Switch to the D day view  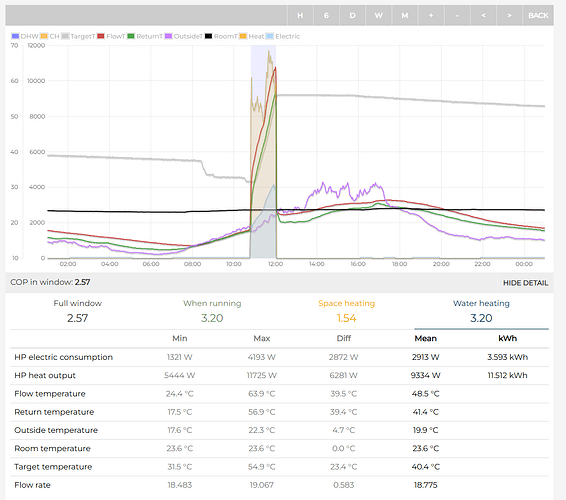(x=352, y=15)
